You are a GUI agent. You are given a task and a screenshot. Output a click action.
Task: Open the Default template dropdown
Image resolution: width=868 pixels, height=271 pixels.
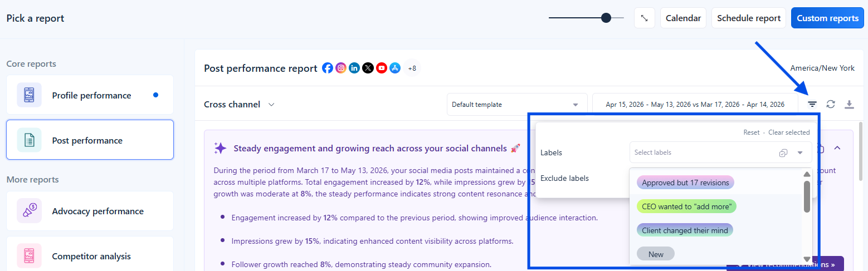pyautogui.click(x=517, y=105)
